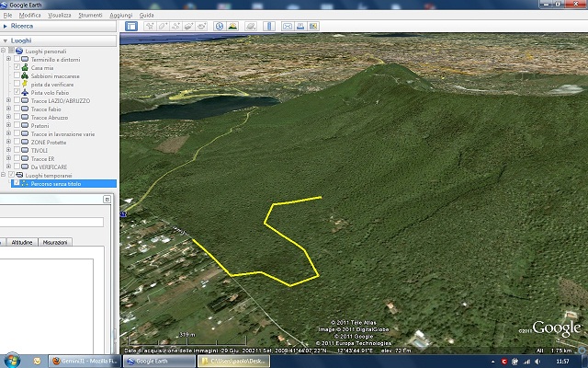Expand the Da VERIFICARE folder
This screenshot has width=588, height=368.
tap(8, 167)
